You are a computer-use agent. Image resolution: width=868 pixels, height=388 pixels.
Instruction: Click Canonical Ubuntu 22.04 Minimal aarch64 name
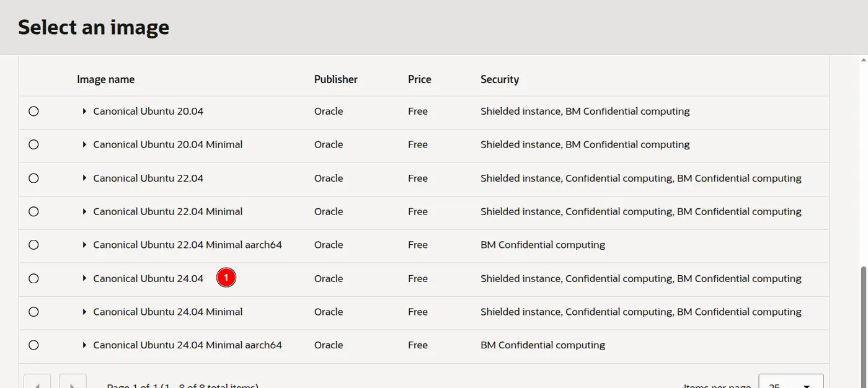[188, 245]
